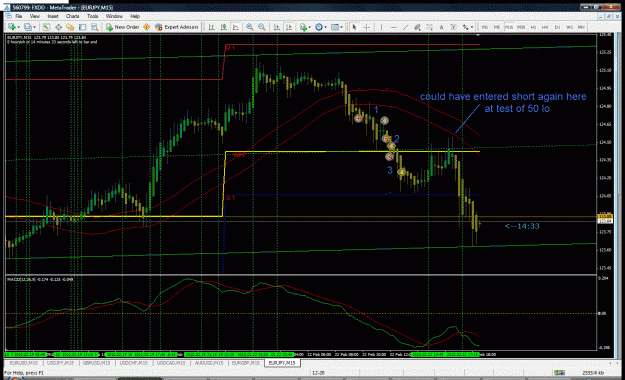This screenshot has height=380, width=625.
Task: Switch timeframe to M30
Action: pyautogui.click(x=521, y=27)
